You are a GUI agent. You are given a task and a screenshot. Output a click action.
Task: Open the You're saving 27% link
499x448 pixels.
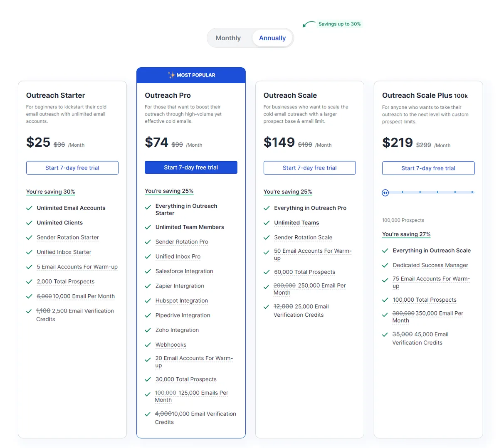pos(406,234)
